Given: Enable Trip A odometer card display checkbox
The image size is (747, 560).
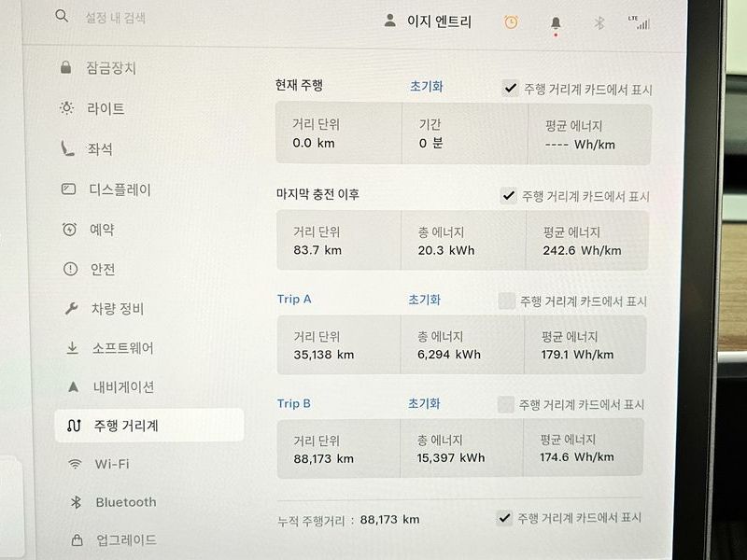Looking at the screenshot, I should pyautogui.click(x=506, y=301).
